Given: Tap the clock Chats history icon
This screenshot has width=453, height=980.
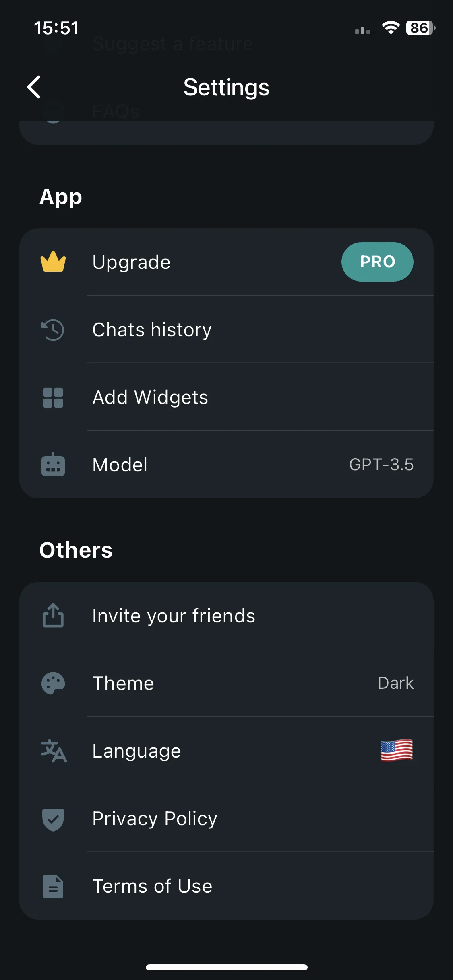Looking at the screenshot, I should [53, 330].
